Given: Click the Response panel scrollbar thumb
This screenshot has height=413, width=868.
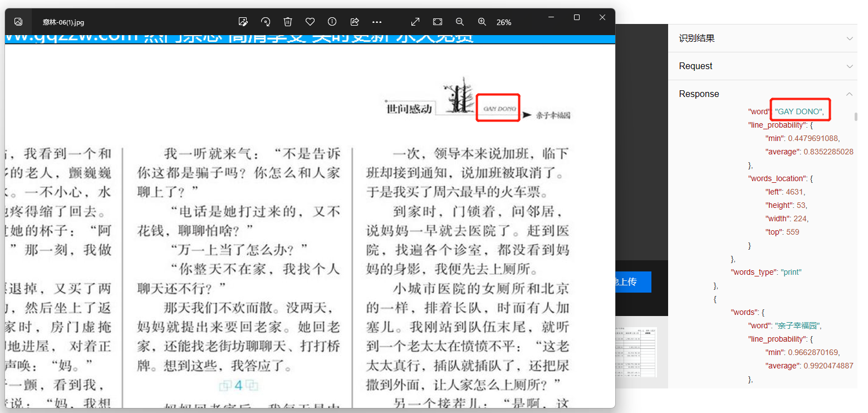Looking at the screenshot, I should point(856,117).
